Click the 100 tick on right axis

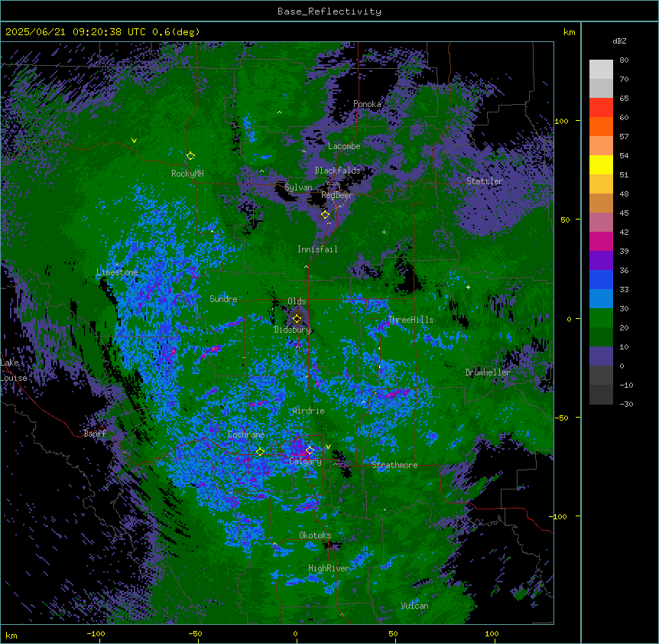tap(561, 121)
